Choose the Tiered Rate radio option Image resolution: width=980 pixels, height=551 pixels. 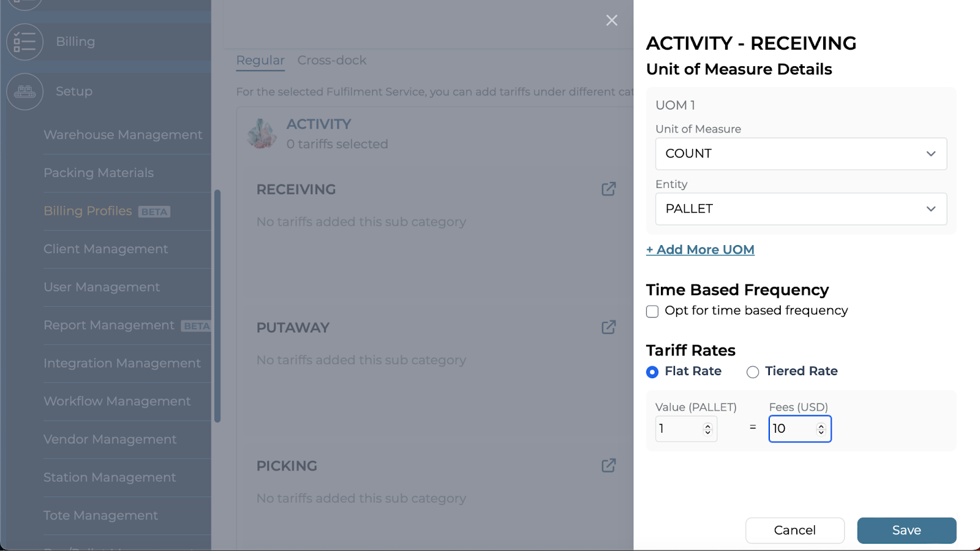tap(753, 372)
